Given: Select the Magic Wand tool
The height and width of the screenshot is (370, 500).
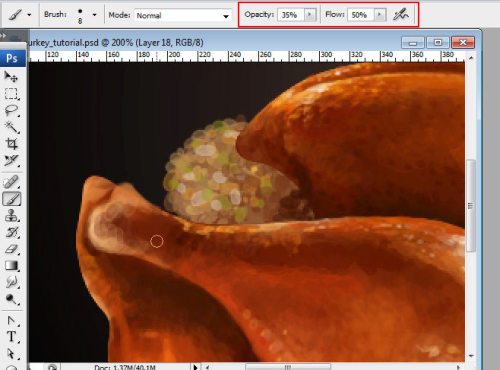Looking at the screenshot, I should 11,127.
